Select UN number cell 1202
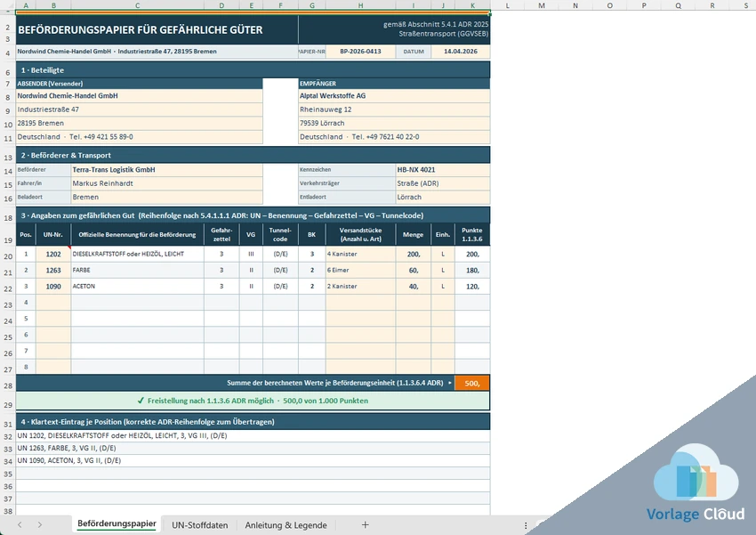The image size is (756, 535). [x=53, y=254]
